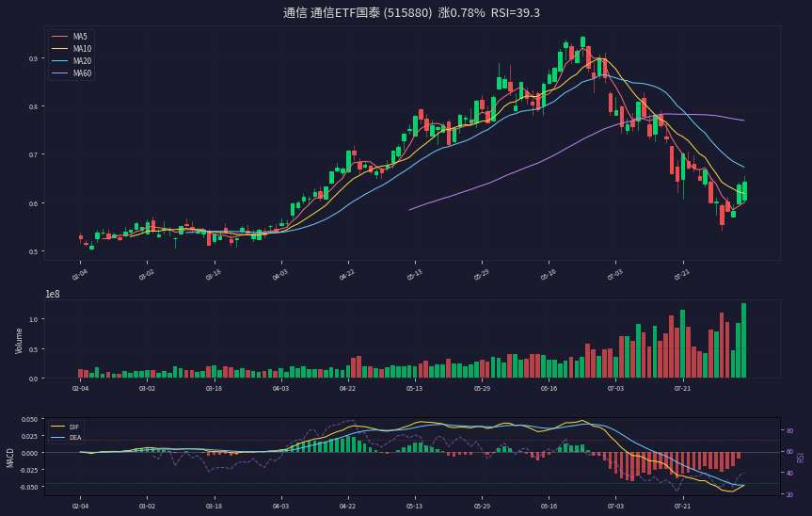Screen dimensions: 812x516
Task: Click the 40 RSI axis label
Action: pyautogui.click(x=789, y=474)
